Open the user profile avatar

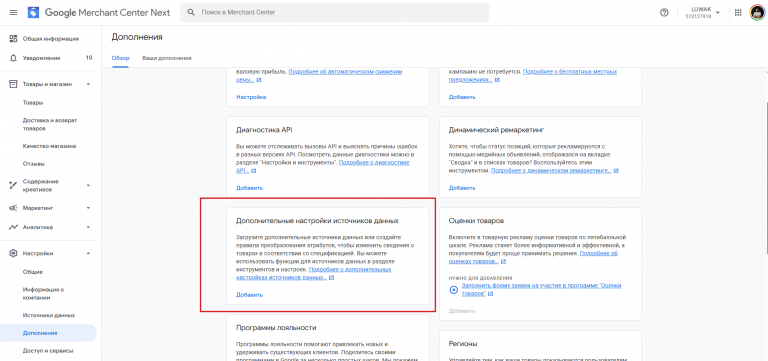757,13
